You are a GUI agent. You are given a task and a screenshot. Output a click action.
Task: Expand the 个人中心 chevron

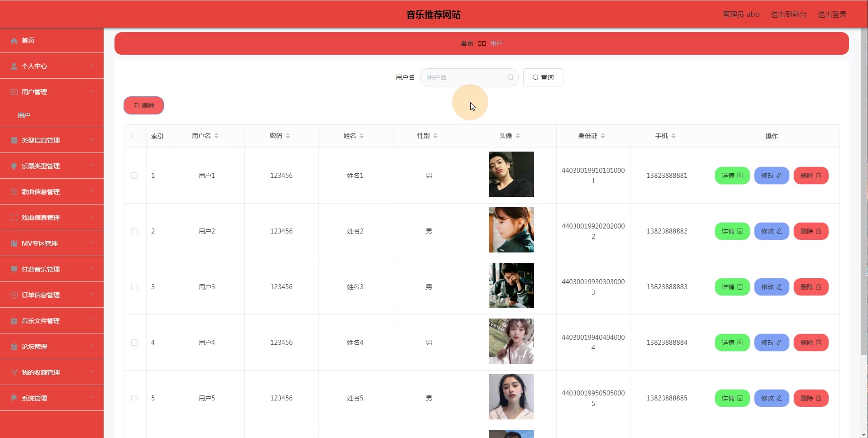click(x=92, y=66)
